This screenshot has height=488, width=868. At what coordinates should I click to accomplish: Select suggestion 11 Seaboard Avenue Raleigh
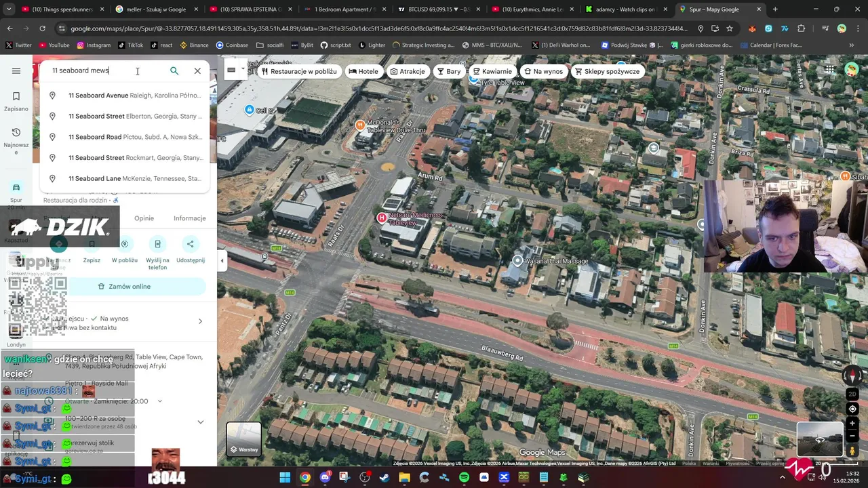(125, 96)
